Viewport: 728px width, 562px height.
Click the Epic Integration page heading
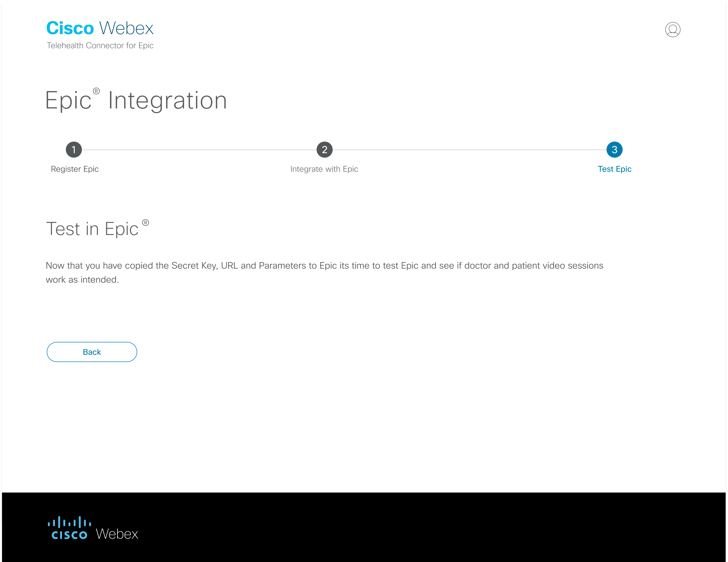click(x=136, y=100)
